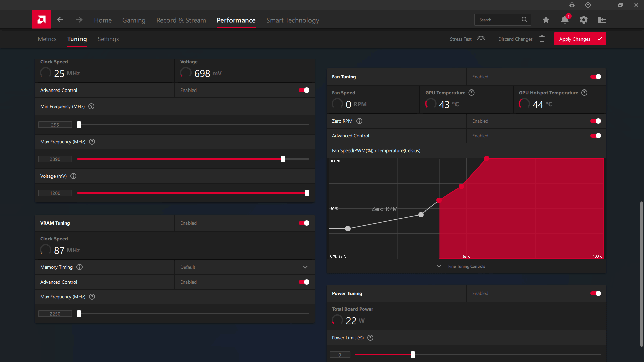
Task: Click the Power Limit slider handle
Action: click(x=413, y=355)
